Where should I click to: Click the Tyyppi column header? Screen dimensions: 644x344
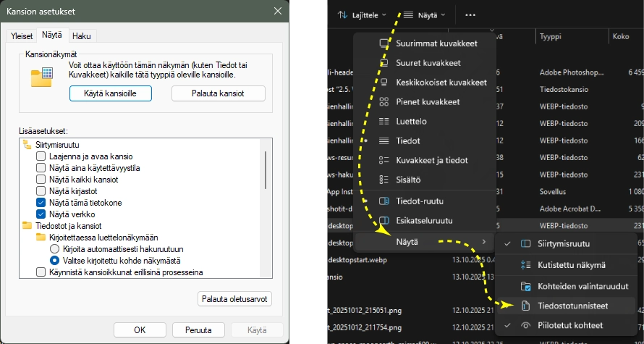click(x=551, y=36)
